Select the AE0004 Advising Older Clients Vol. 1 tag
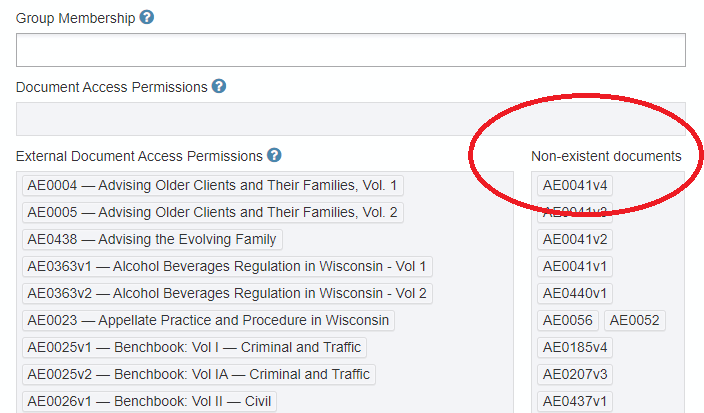This screenshot has height=413, width=704. [x=212, y=185]
